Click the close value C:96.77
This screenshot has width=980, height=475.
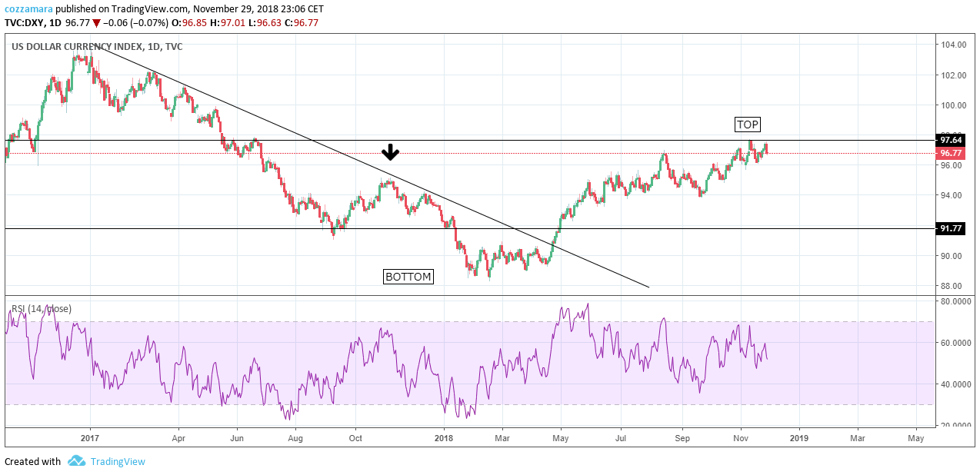[300, 23]
